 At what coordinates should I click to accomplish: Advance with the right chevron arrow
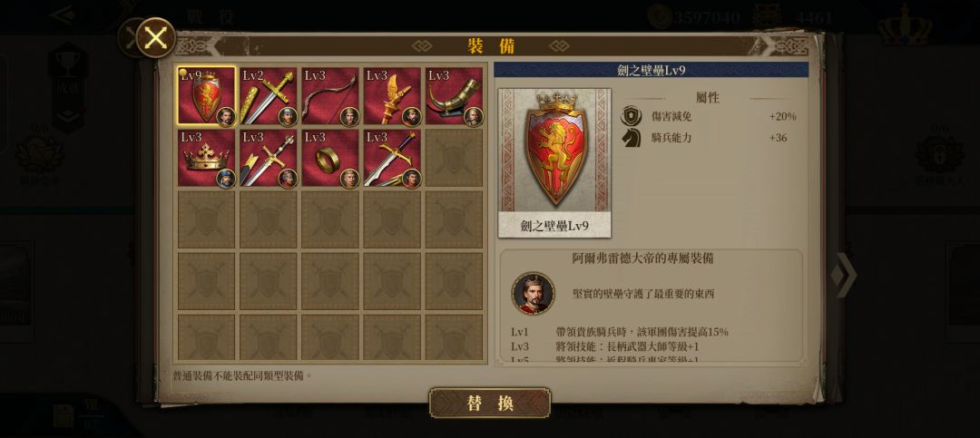click(x=843, y=275)
